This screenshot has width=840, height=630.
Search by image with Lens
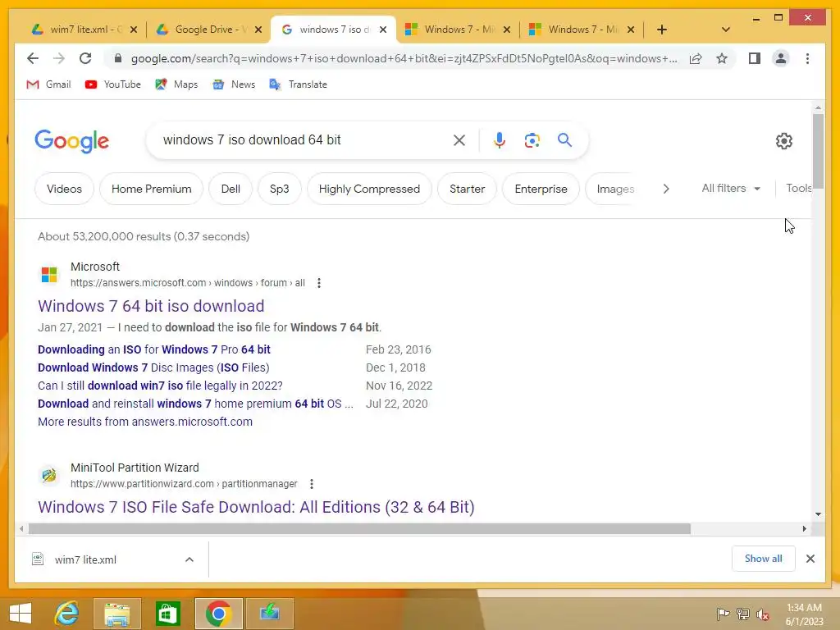pyautogui.click(x=532, y=140)
